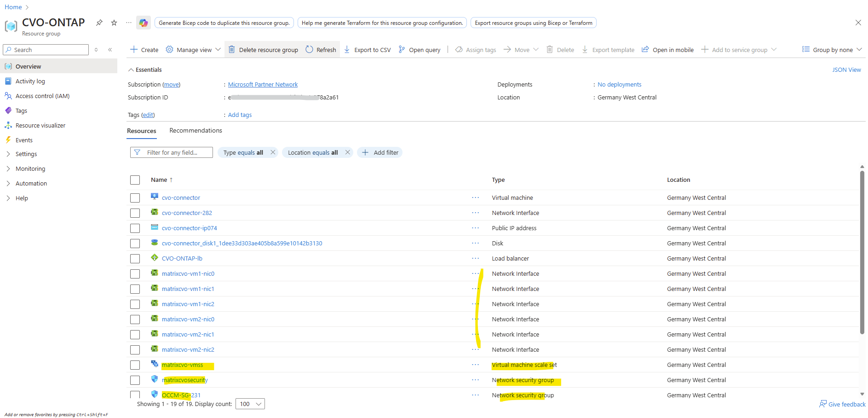
Task: Click the Add tags link
Action: tap(240, 115)
